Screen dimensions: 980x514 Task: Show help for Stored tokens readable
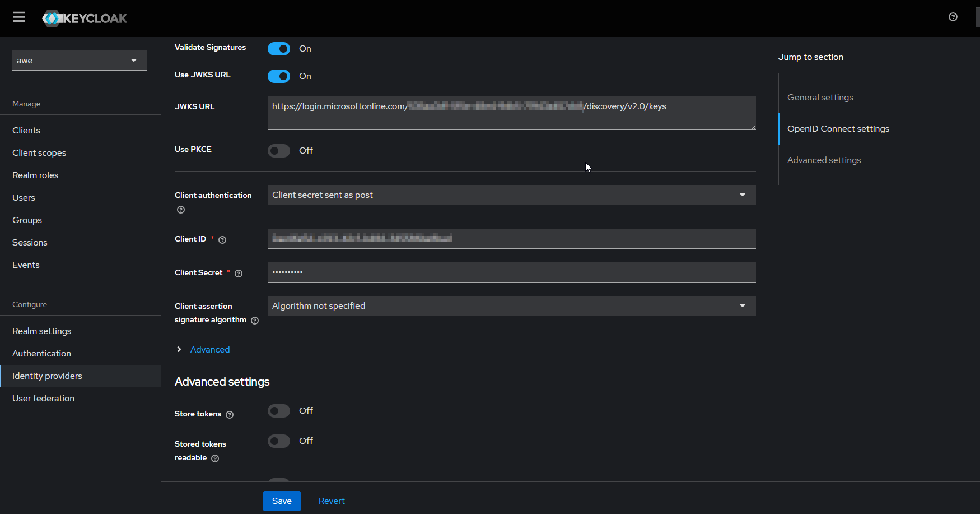point(215,459)
